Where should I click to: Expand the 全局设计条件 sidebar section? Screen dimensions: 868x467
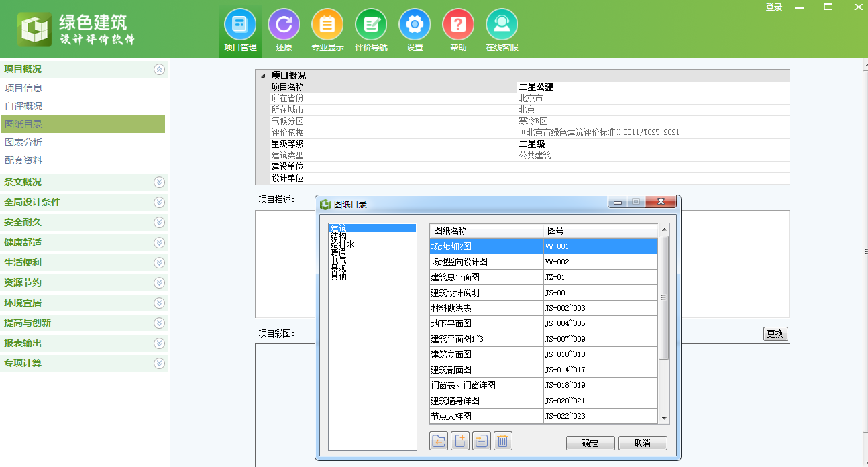pos(159,202)
